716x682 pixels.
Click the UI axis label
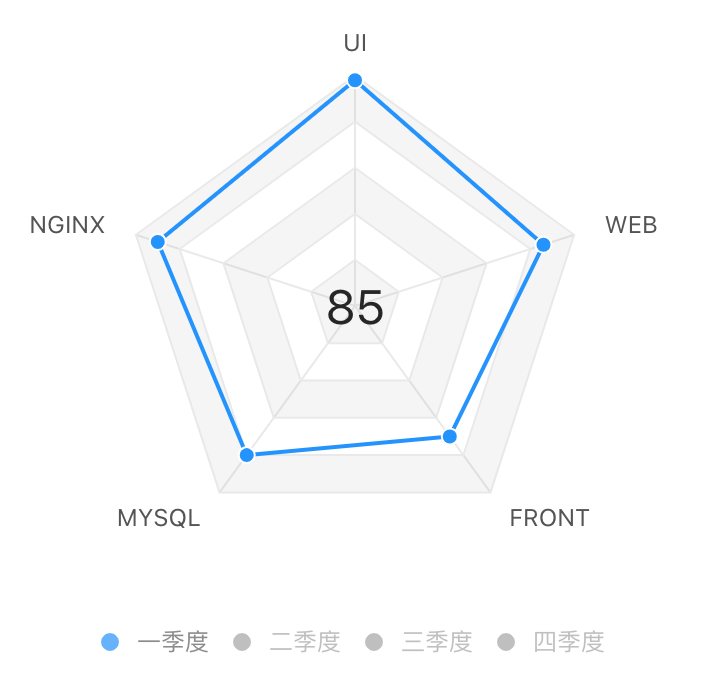(355, 43)
